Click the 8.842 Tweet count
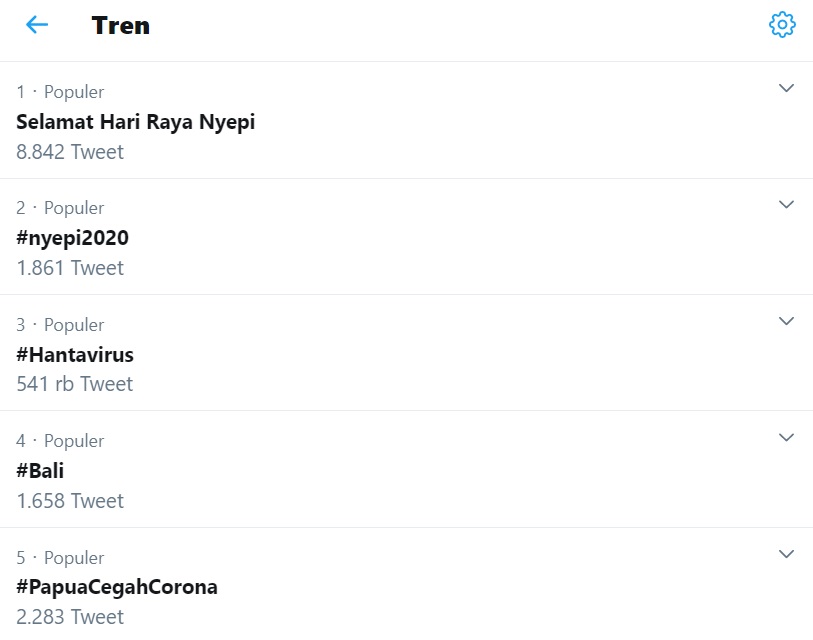813x640 pixels. click(x=70, y=152)
